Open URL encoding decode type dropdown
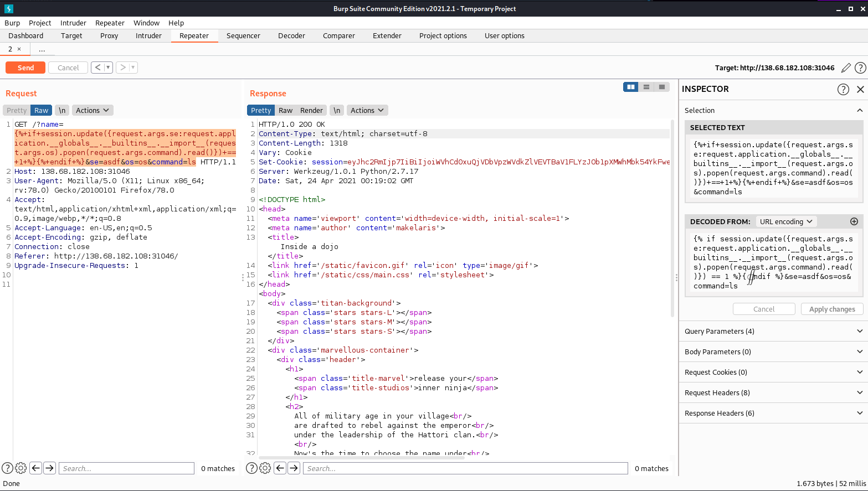Image resolution: width=868 pixels, height=491 pixels. pos(787,221)
